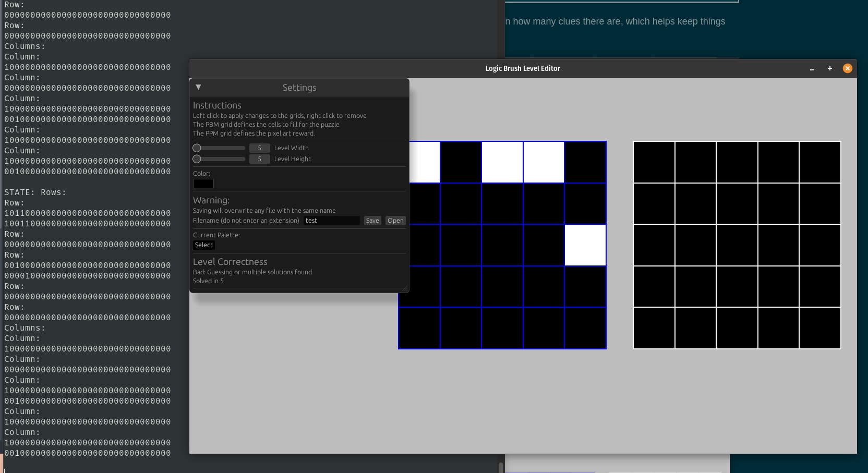
Task: Close the Logic Brush Level Editor window
Action: [x=848, y=68]
